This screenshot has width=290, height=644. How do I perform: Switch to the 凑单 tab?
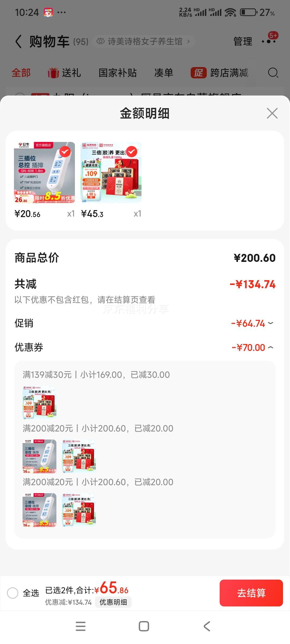point(164,73)
